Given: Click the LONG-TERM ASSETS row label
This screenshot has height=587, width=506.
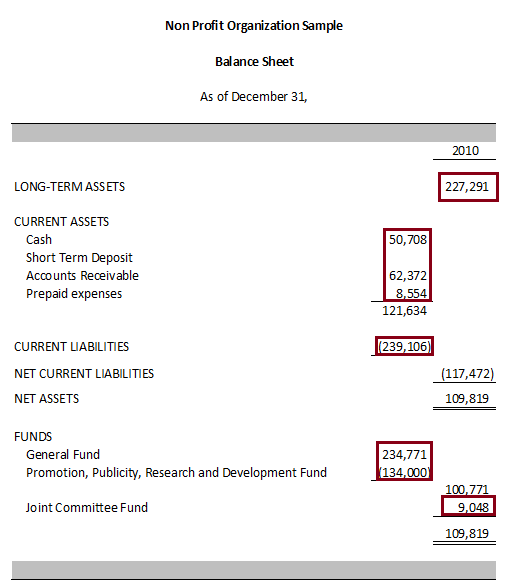Looking at the screenshot, I should [x=69, y=186].
